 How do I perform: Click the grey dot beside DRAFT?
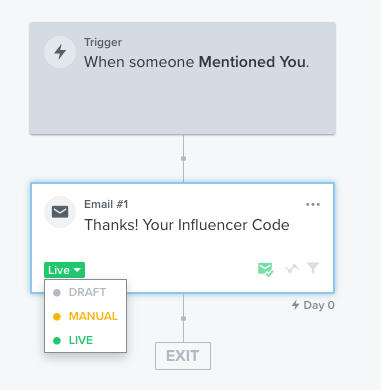[57, 293]
